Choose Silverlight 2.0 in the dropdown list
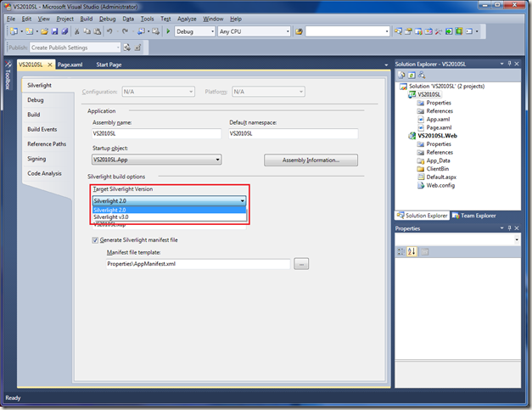This screenshot has height=410, width=532. pos(170,210)
